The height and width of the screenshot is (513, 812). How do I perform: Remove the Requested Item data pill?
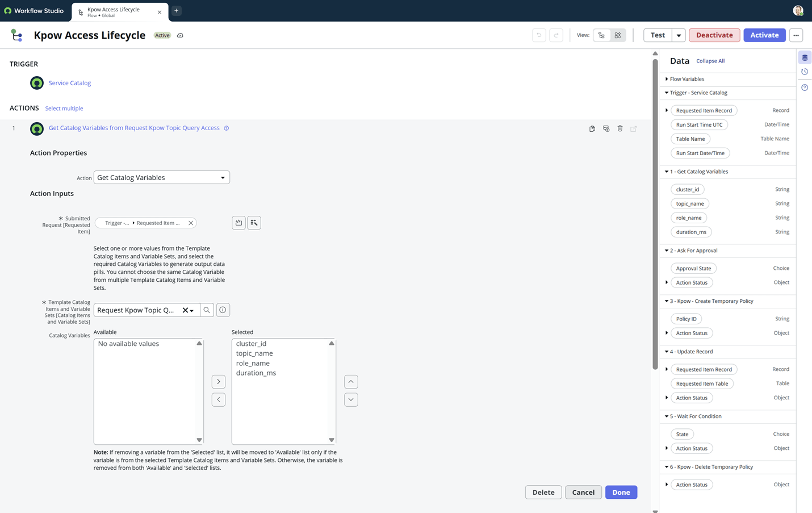pyautogui.click(x=191, y=223)
